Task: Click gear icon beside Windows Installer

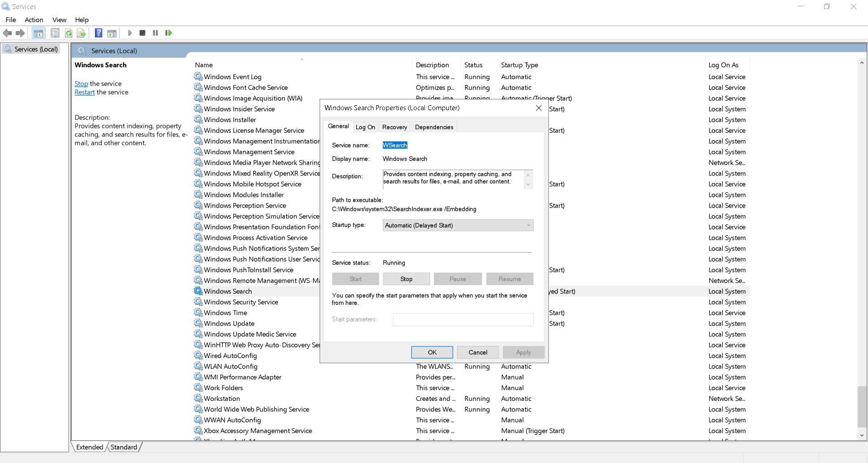Action: [198, 119]
